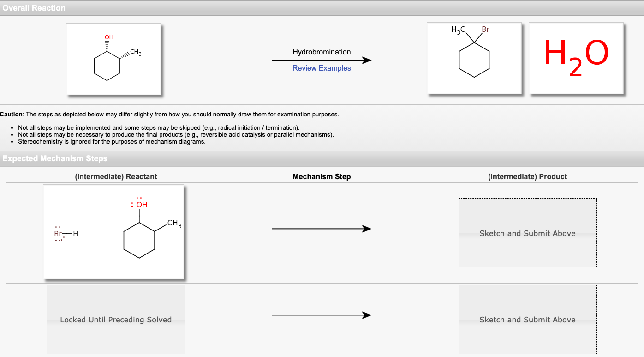
Task: Click the Mechanism Step column header
Action: pos(321,176)
